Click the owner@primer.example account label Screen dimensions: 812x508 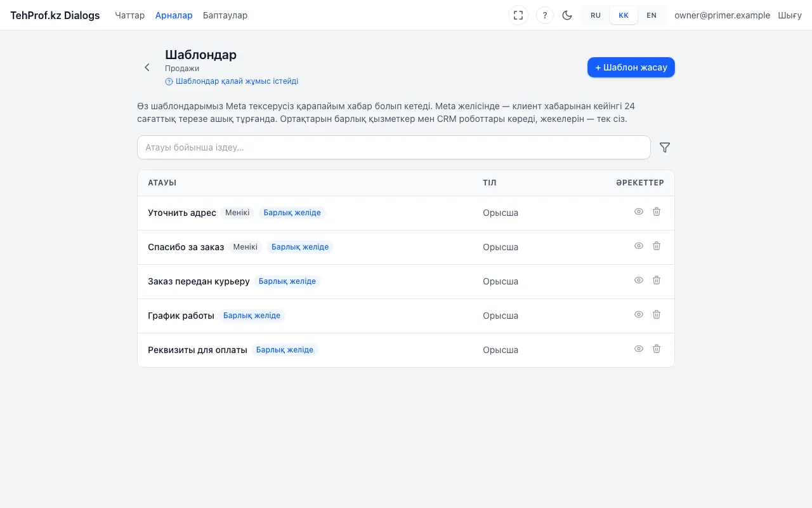[723, 15]
